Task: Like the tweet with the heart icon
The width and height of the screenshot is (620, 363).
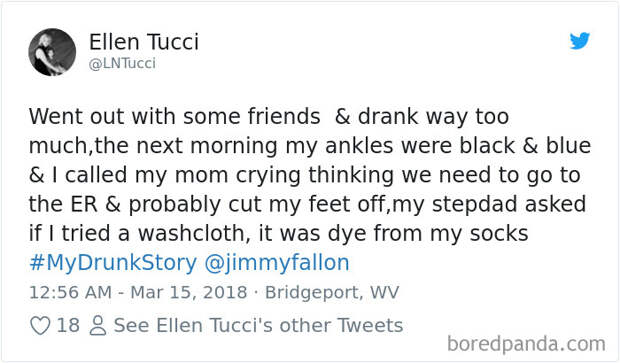Action: 40,326
